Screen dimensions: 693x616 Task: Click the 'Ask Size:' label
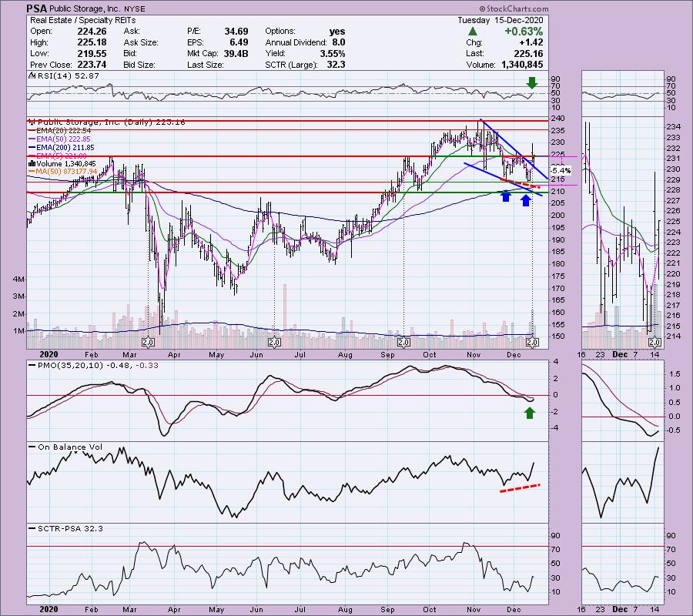[x=141, y=42]
